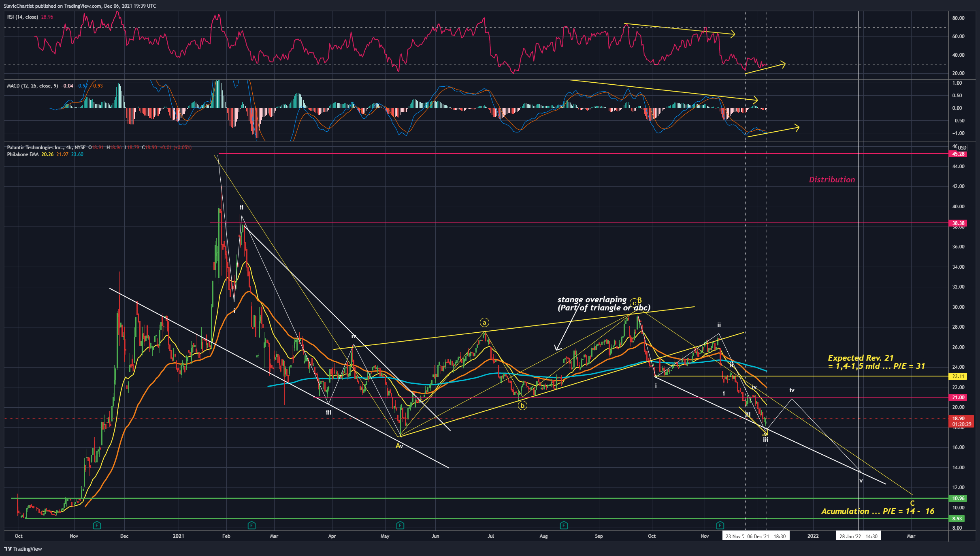Click the '2022' label on time axis
This screenshot has height=556, width=980.
(813, 536)
